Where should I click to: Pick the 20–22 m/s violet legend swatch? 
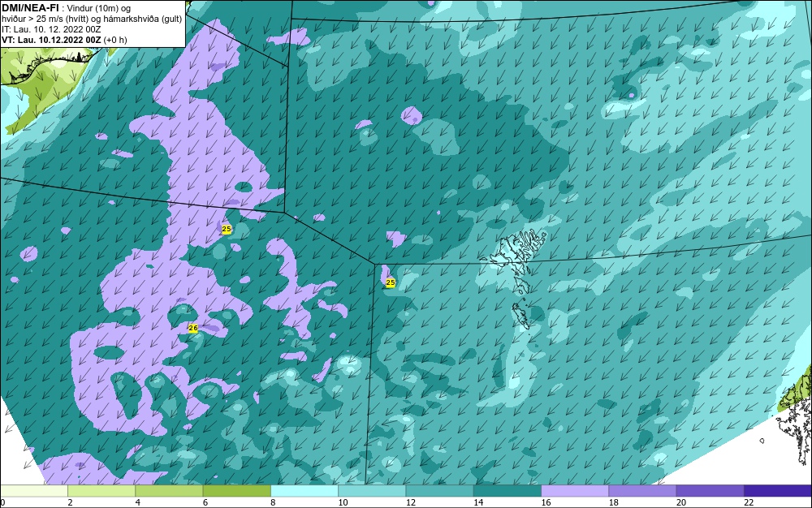[x=710, y=491]
